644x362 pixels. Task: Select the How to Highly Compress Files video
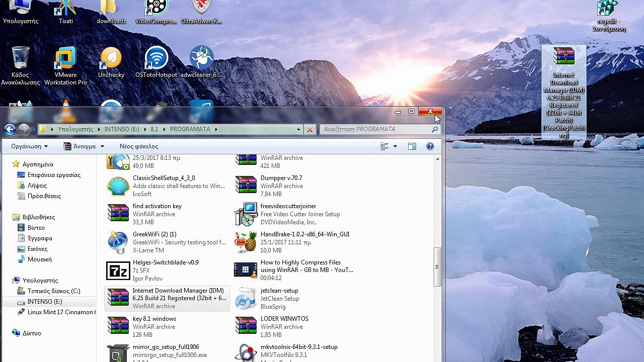click(294, 270)
